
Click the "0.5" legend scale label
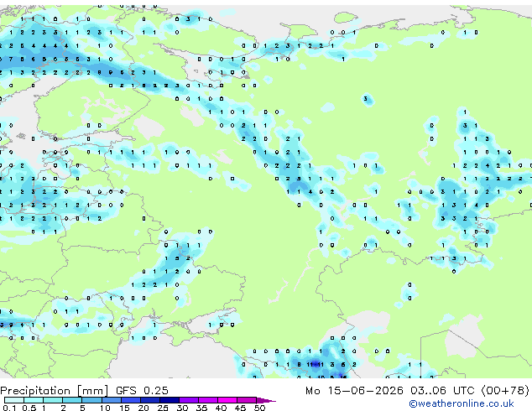tap(29, 408)
